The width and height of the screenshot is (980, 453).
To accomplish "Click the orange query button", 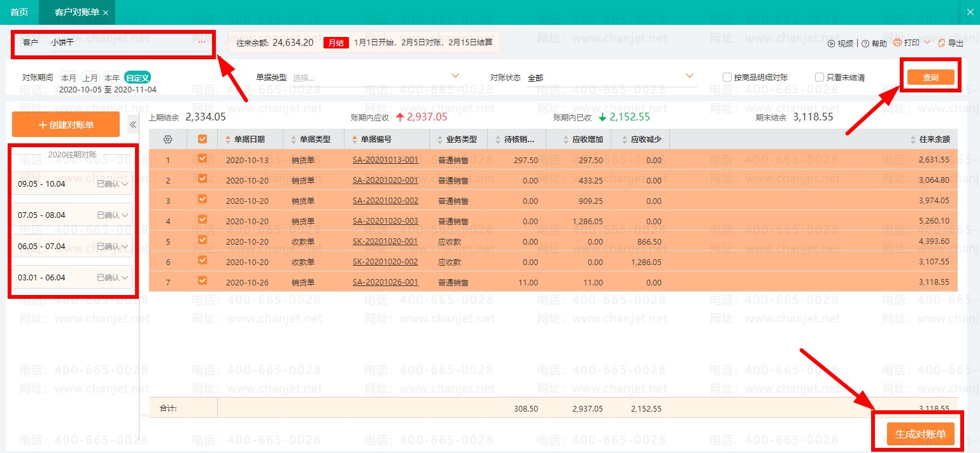I will 930,77.
